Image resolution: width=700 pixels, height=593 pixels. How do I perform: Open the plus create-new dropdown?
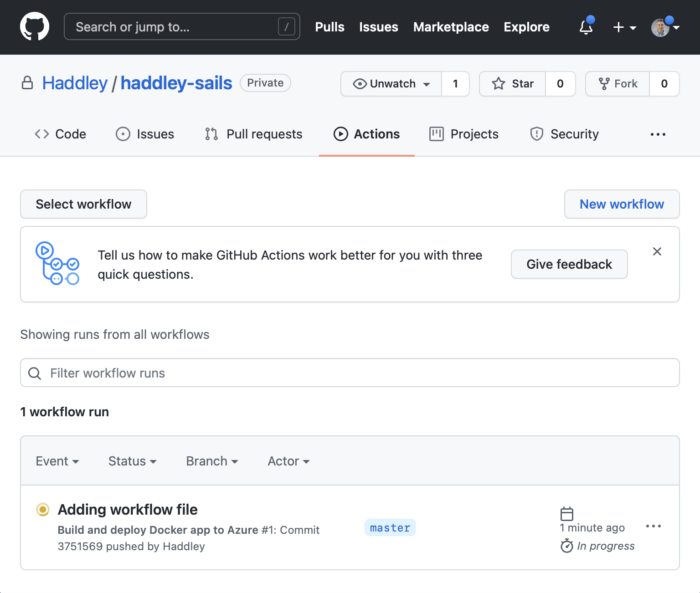click(x=624, y=27)
